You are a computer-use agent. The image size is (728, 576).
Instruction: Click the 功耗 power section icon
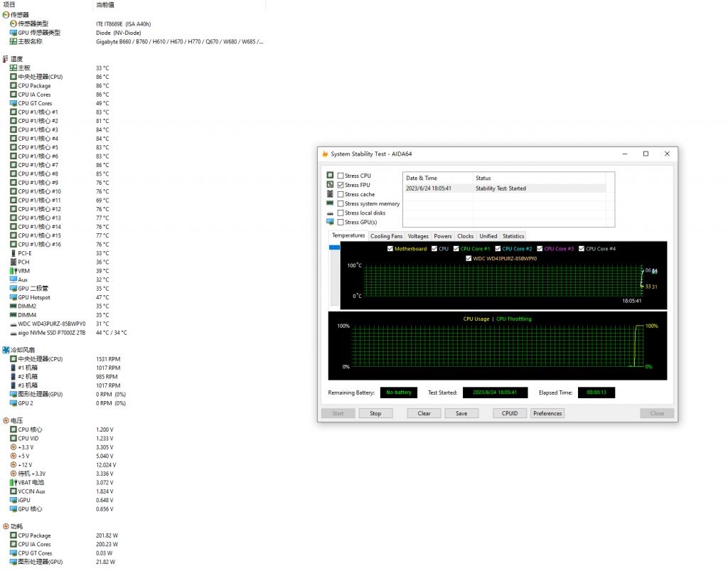6,526
